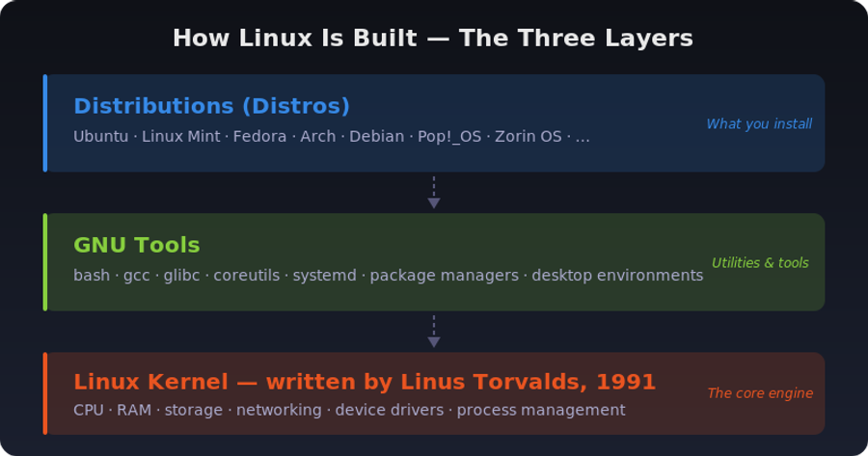Click the 'Utilities & tools' caption

[760, 263]
